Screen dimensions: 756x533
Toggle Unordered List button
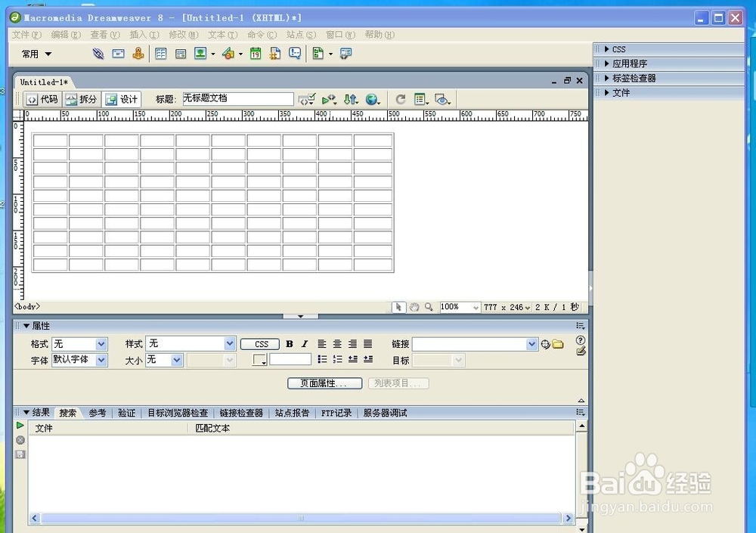323,359
